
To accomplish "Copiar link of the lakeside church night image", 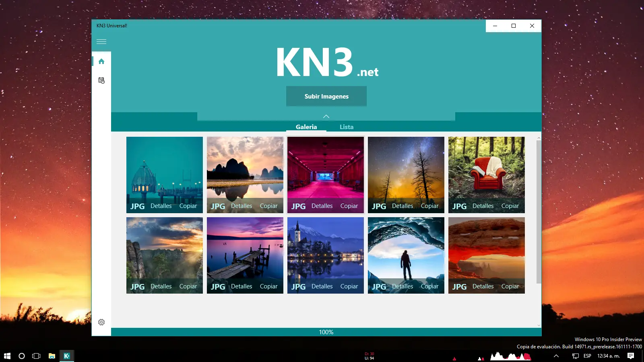I will pos(349,286).
